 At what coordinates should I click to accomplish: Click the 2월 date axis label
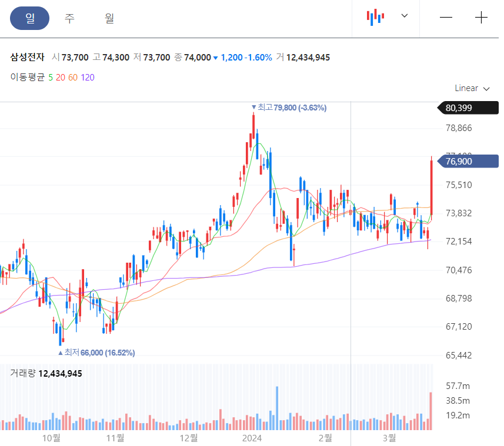pos(325,438)
